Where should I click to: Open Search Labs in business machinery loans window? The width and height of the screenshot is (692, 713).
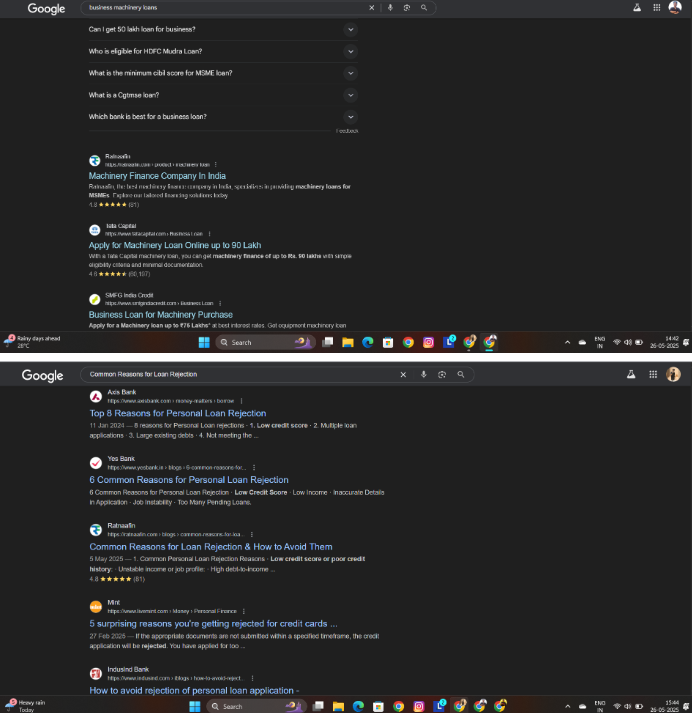[637, 7]
